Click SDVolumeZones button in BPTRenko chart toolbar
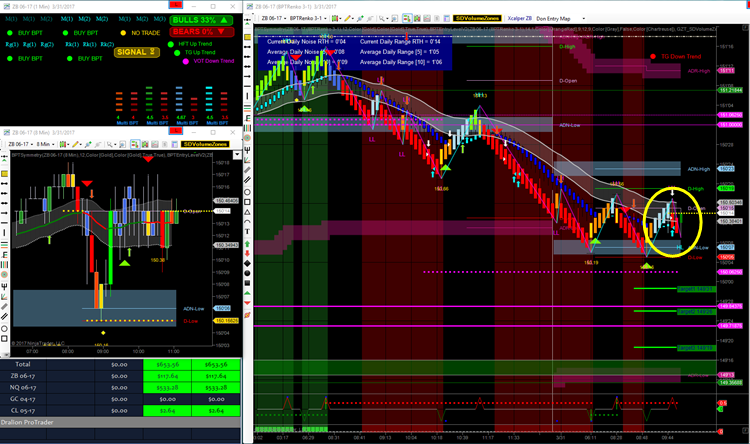The image size is (750, 444). (477, 18)
